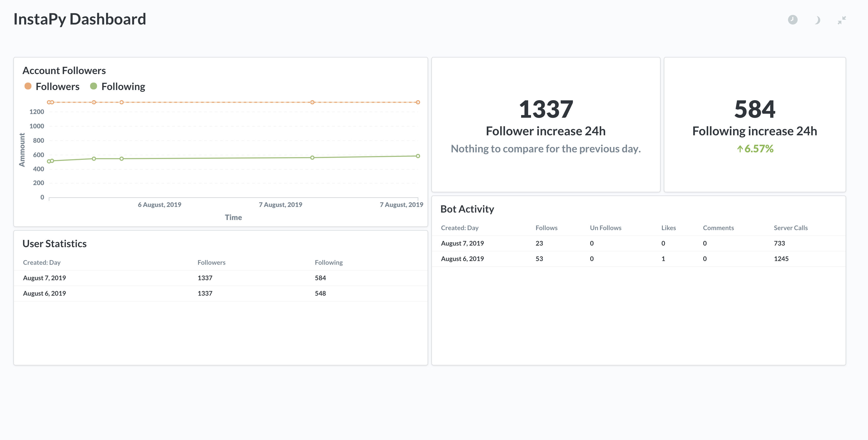Select the 1245 server calls cell
This screenshot has height=440, width=868.
click(x=781, y=259)
